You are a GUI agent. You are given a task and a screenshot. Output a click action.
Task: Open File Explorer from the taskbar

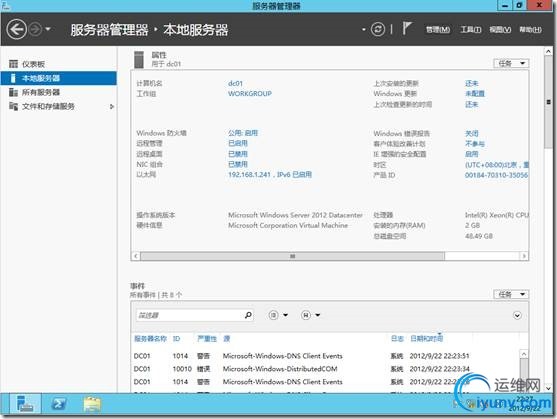(x=92, y=404)
